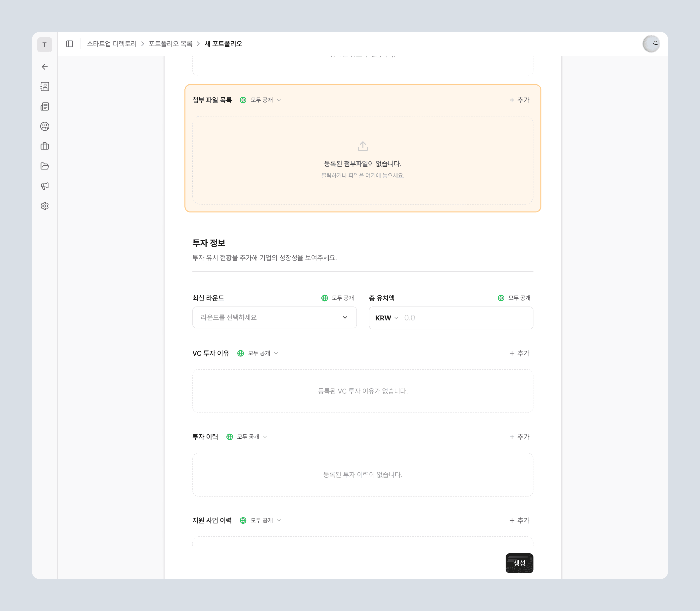Open visibility dropdown for 투자 이력
This screenshot has height=611, width=700.
click(x=247, y=437)
